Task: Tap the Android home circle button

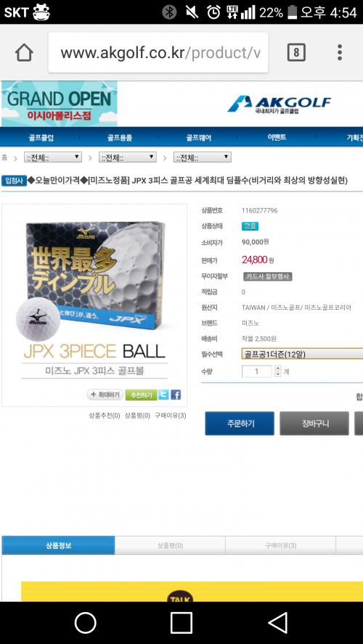Action: tap(86, 623)
